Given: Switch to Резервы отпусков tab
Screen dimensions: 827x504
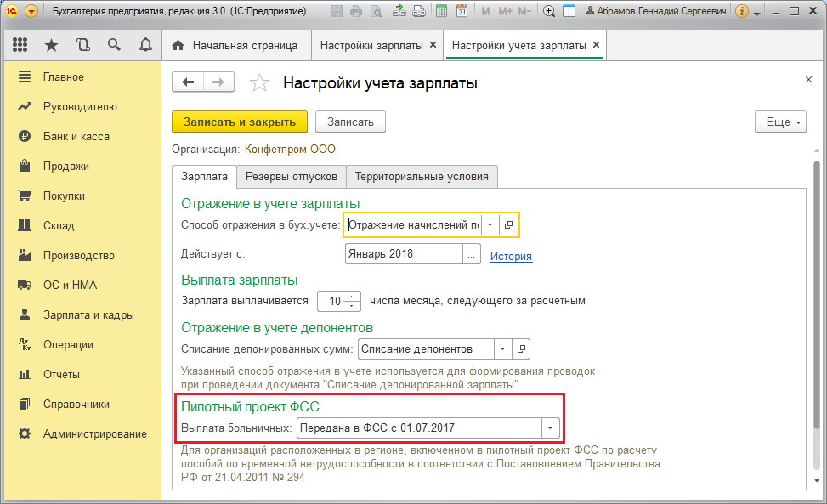Looking at the screenshot, I should tap(292, 177).
